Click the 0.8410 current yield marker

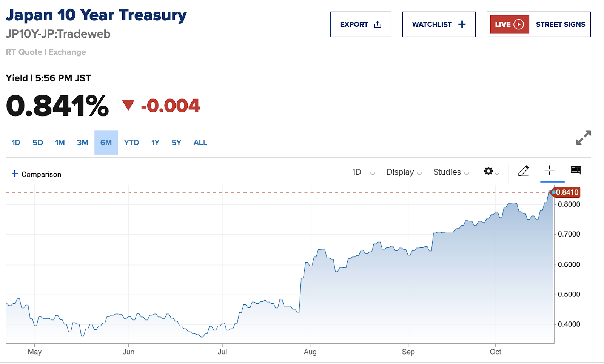567,192
